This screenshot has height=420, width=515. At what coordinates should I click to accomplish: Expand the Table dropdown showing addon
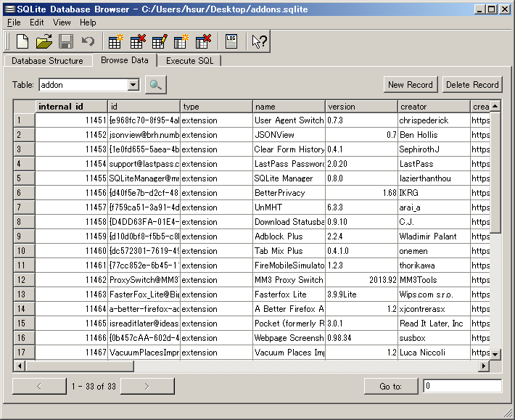point(133,85)
